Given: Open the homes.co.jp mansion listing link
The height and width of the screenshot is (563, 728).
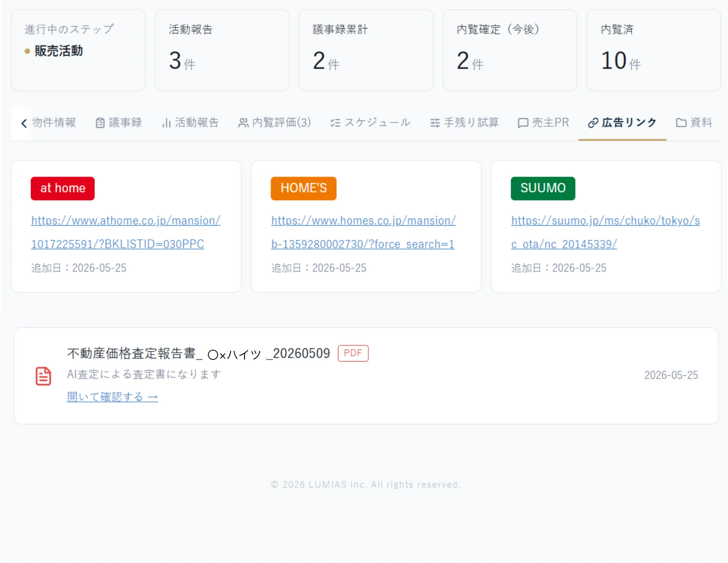Looking at the screenshot, I should pos(364,232).
